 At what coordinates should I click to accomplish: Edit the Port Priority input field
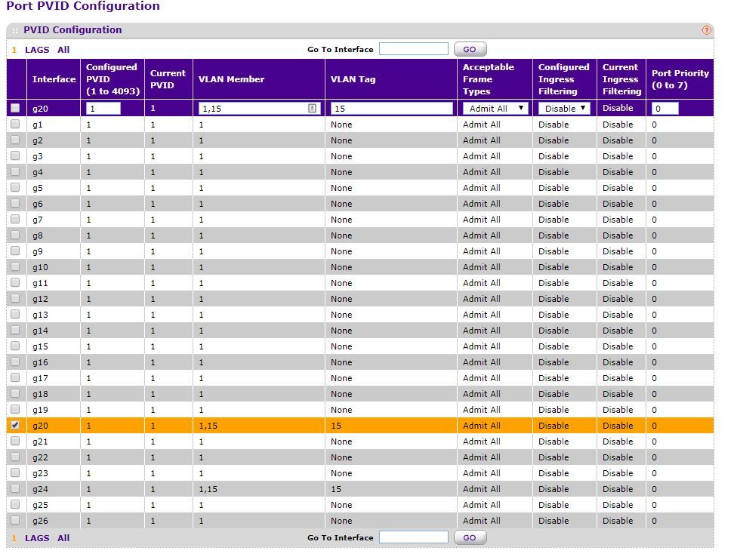pyautogui.click(x=665, y=109)
